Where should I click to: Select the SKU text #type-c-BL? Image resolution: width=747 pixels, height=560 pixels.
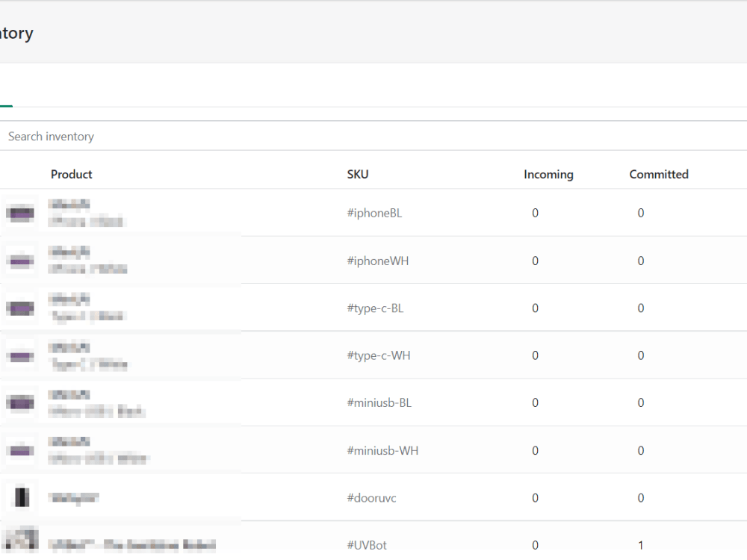(x=376, y=308)
